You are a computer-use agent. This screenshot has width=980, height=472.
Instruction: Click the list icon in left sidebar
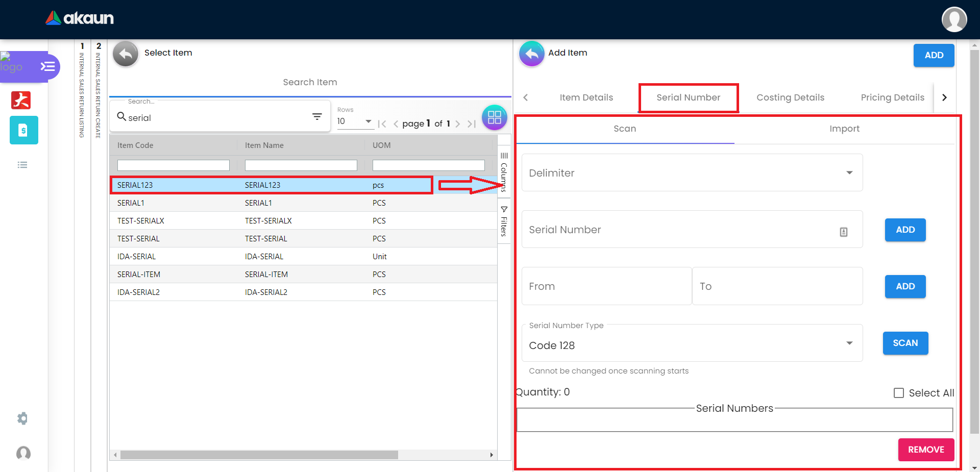click(22, 165)
